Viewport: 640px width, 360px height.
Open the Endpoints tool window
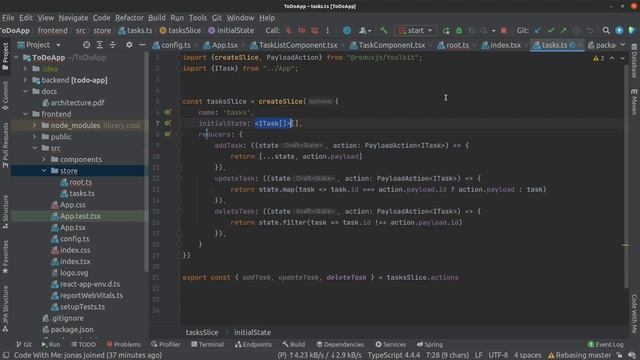(x=253, y=344)
